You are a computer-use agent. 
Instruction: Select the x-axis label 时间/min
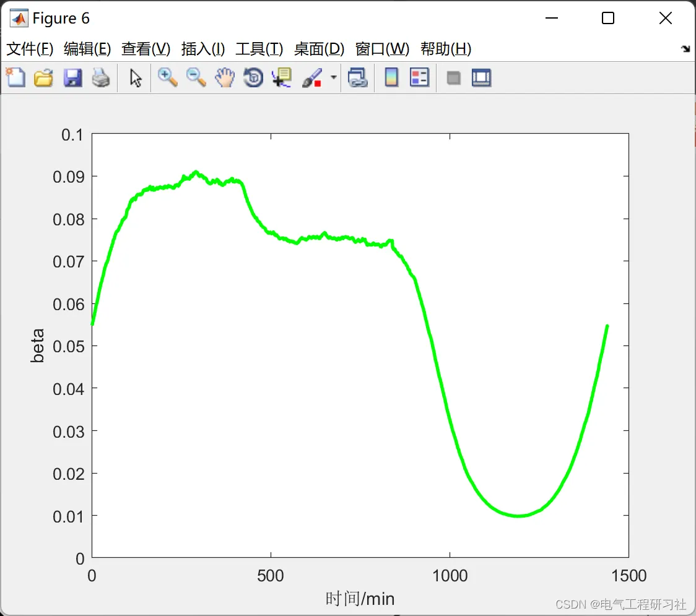tap(360, 599)
